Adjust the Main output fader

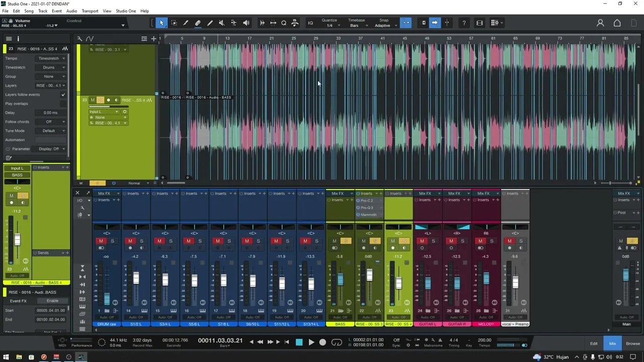click(626, 275)
